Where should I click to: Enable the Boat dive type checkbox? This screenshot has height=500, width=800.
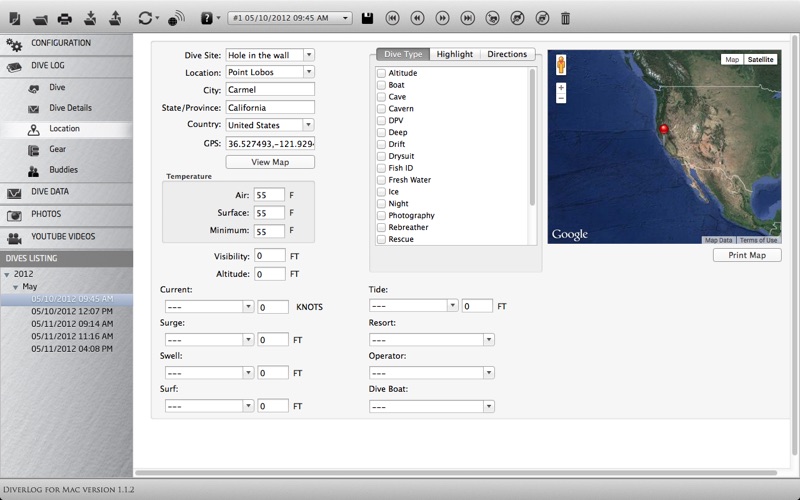[381, 85]
